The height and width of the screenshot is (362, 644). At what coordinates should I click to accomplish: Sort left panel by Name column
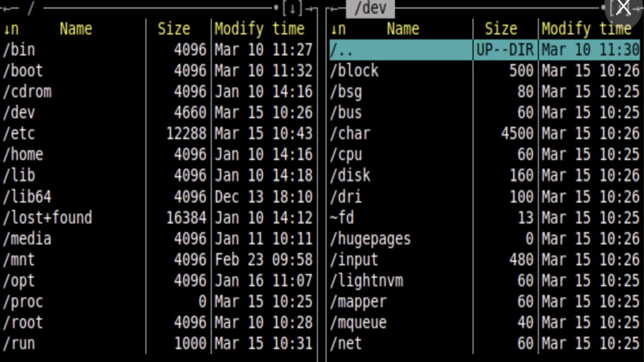pyautogui.click(x=75, y=29)
